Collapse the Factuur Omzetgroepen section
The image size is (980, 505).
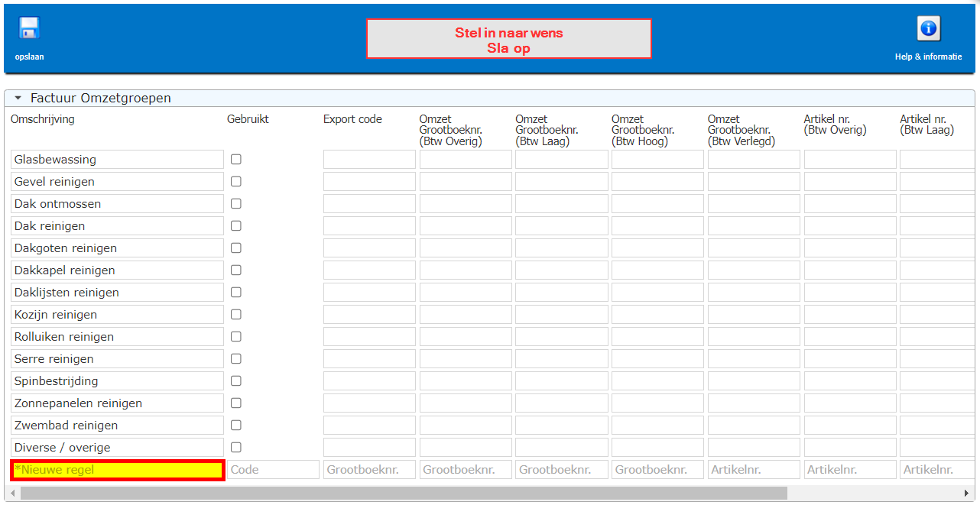(x=18, y=99)
